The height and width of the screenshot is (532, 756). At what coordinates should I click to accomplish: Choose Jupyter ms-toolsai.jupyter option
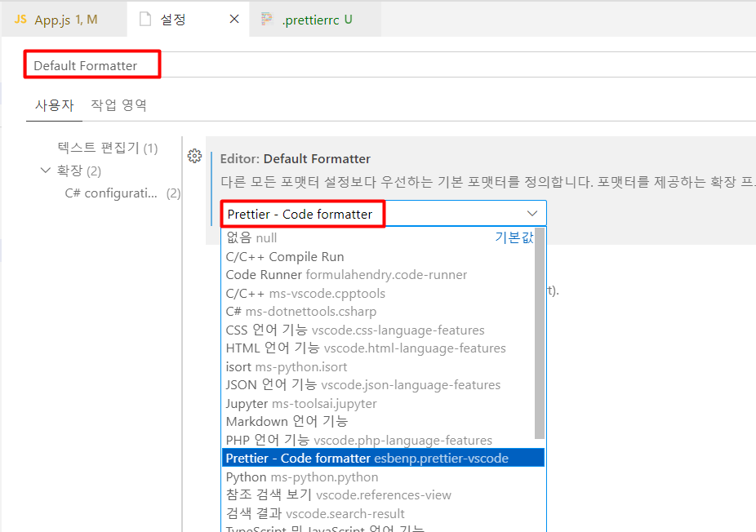[379, 403]
